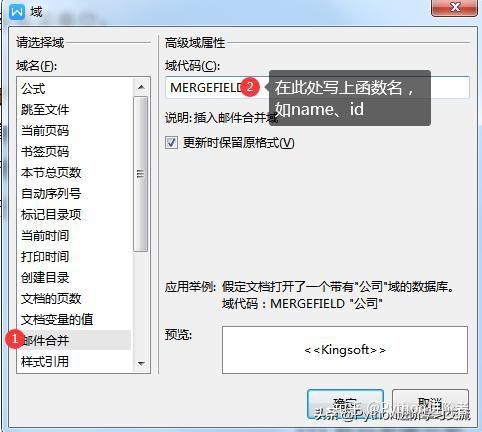Click inside the 域代码 input field
Viewport: 482px width, 432px height.
point(317,87)
